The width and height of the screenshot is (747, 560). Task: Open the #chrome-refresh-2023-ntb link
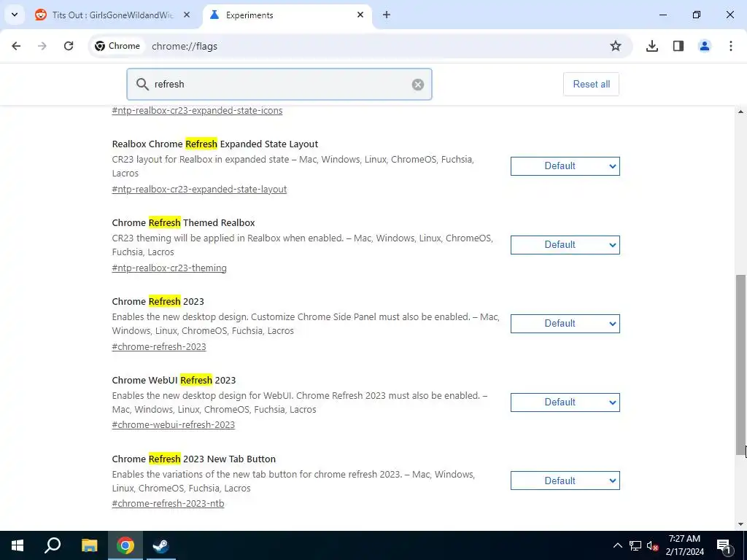(168, 503)
